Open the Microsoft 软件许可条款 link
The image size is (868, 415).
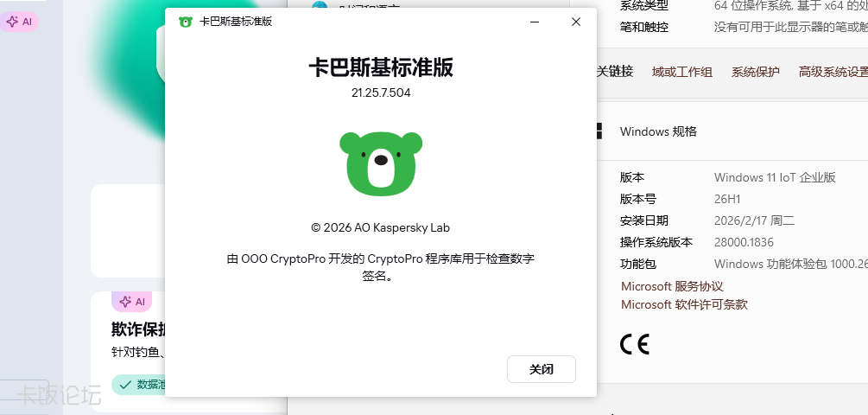point(684,304)
